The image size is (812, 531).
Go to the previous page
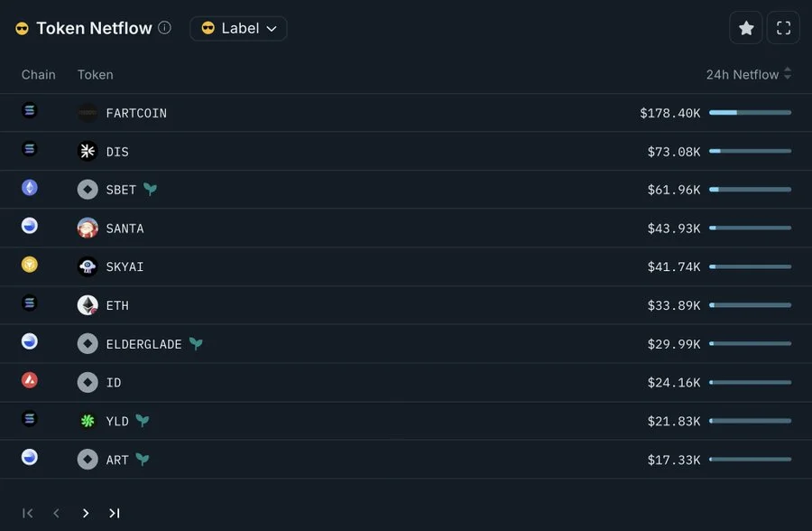56,513
